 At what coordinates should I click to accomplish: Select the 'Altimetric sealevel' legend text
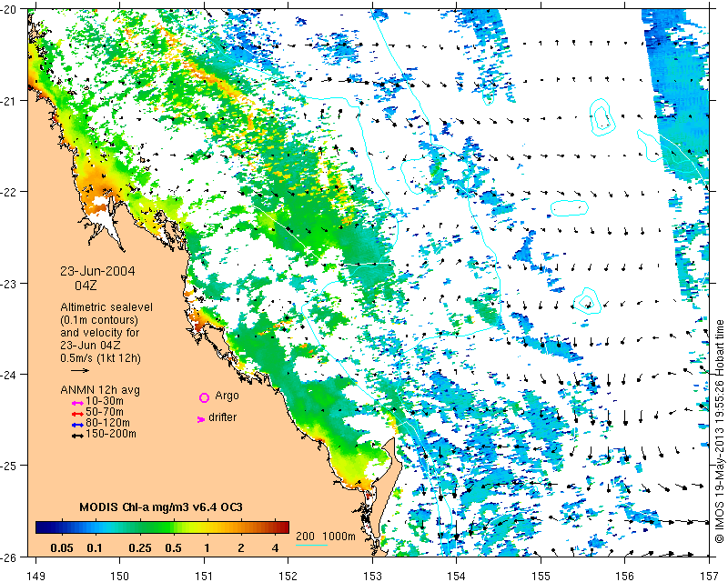(106, 307)
